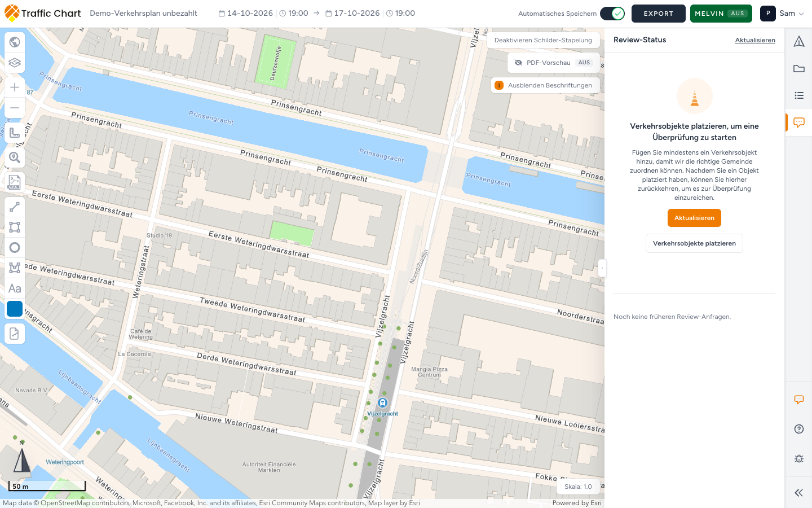Viewport: 812px width, 508px height.
Task: Open the help question mark icon
Action: coord(799,429)
